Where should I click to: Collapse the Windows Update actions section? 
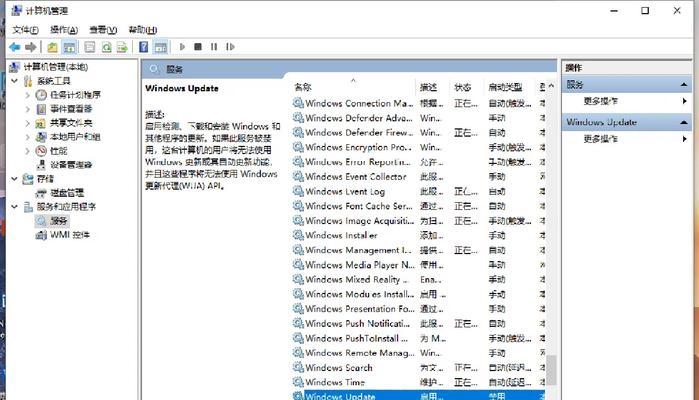coord(683,122)
